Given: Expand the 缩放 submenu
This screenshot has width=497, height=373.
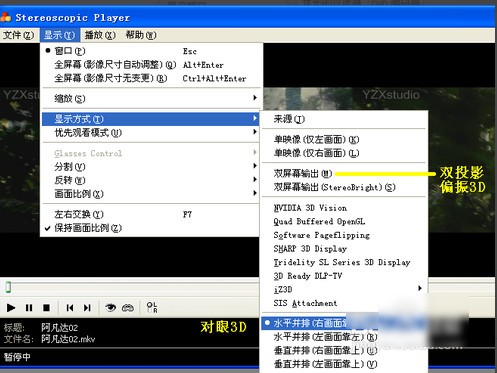Looking at the screenshot, I should pos(151,98).
